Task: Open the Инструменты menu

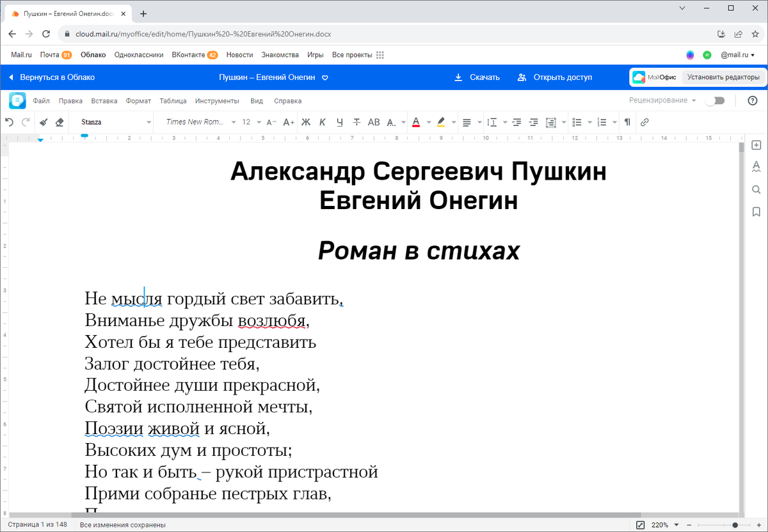Action: [x=217, y=101]
